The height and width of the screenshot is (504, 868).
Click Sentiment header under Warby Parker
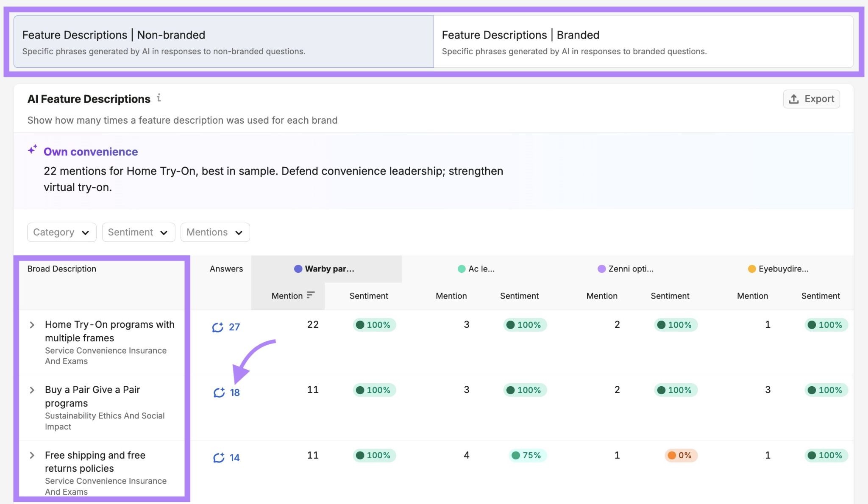(369, 296)
